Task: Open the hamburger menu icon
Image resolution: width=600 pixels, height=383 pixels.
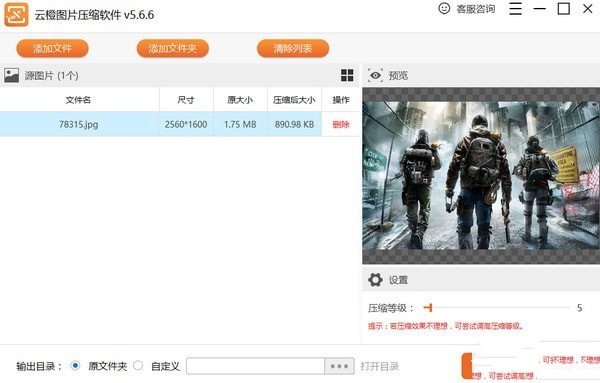Action: (515, 8)
